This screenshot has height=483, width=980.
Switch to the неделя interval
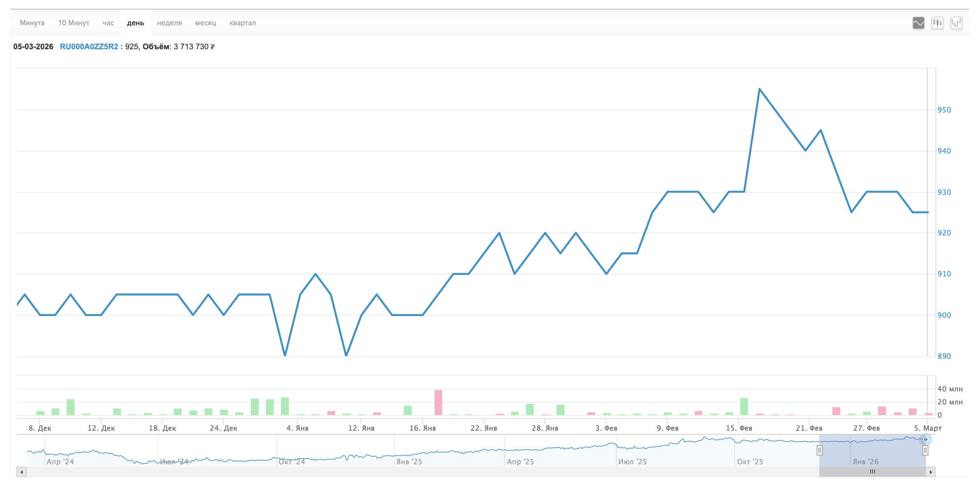tap(169, 23)
